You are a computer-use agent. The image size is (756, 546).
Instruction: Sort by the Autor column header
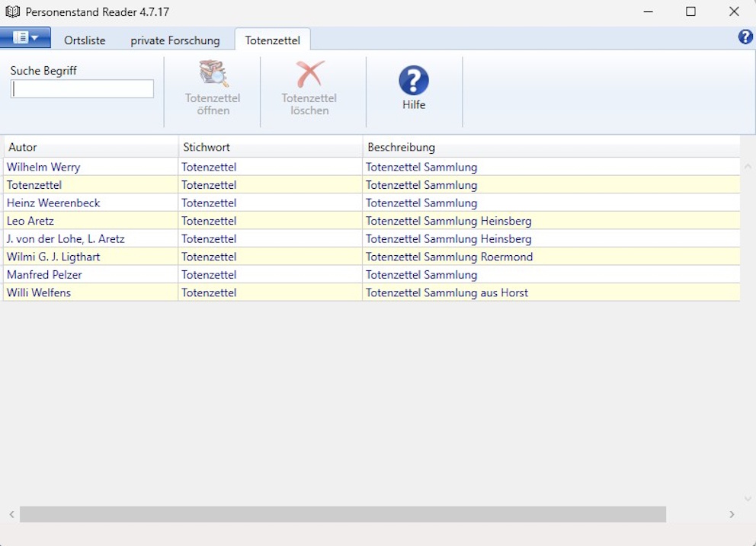(x=91, y=147)
